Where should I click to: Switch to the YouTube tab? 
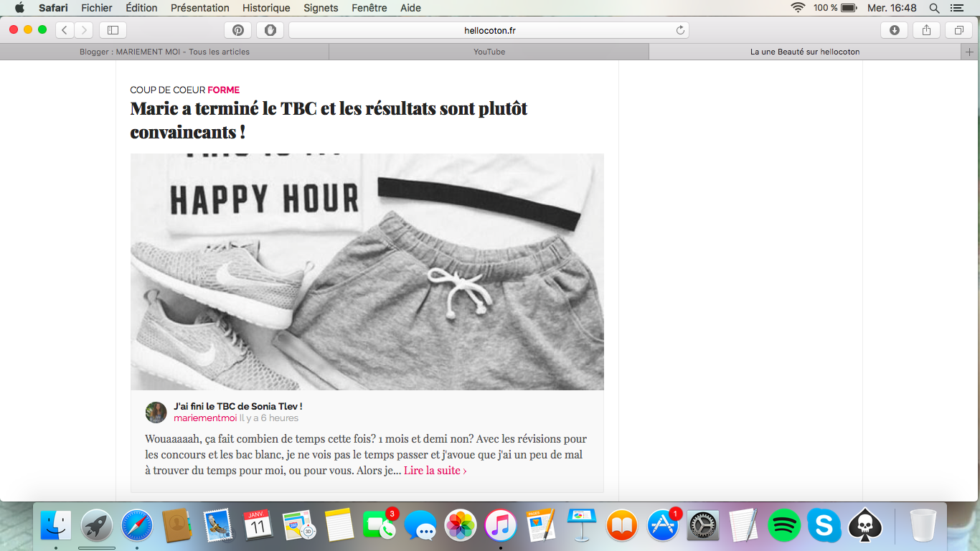(x=489, y=52)
